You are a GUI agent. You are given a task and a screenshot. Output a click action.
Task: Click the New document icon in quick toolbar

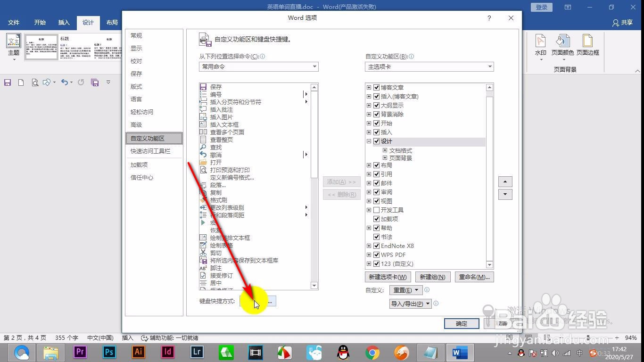[21, 82]
